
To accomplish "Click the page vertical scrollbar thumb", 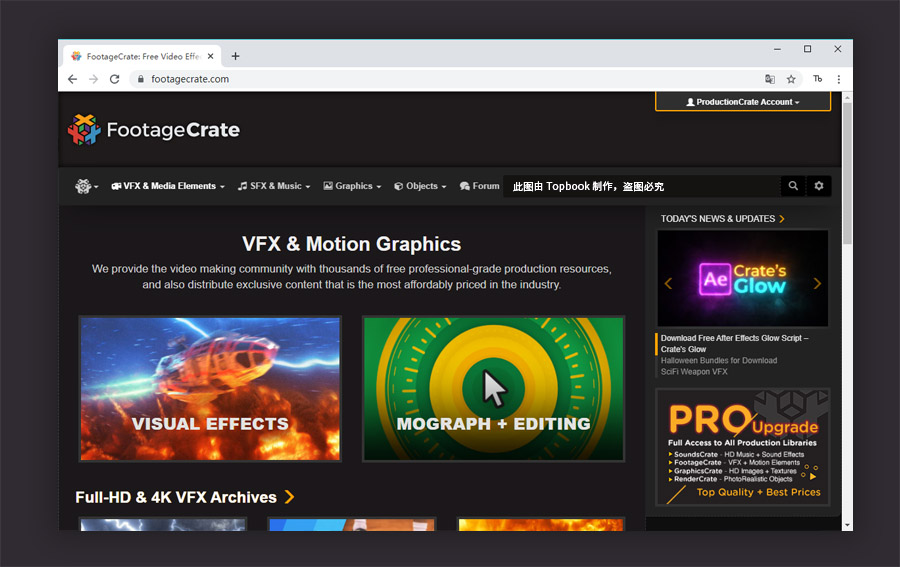I will [x=847, y=173].
